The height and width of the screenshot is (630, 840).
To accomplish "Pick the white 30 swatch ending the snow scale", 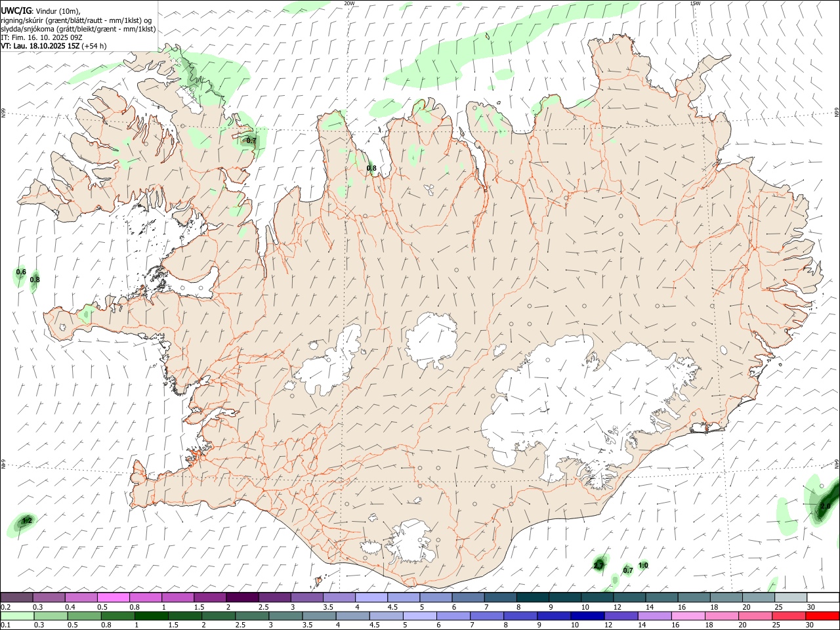I will click(x=823, y=598).
